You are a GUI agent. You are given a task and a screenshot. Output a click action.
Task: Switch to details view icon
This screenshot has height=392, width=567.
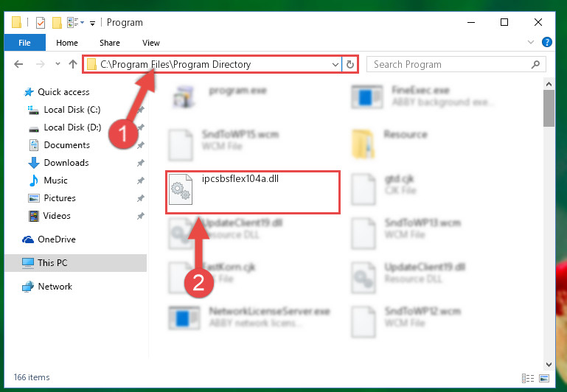coord(528,378)
